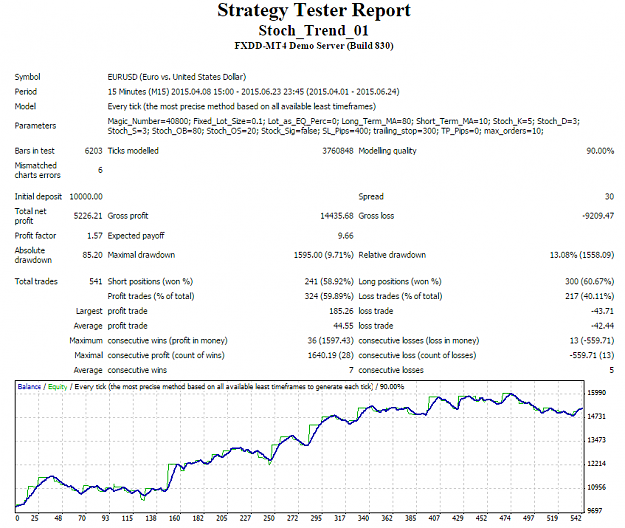Viewport: 625px width, 528px height.
Task: Select the 'Ticks modelled' label
Action: tap(133, 151)
